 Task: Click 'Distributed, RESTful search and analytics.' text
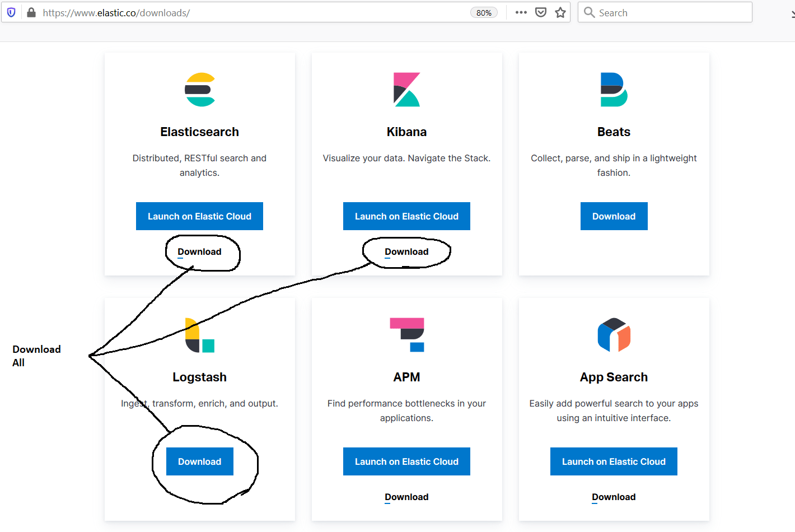point(200,165)
